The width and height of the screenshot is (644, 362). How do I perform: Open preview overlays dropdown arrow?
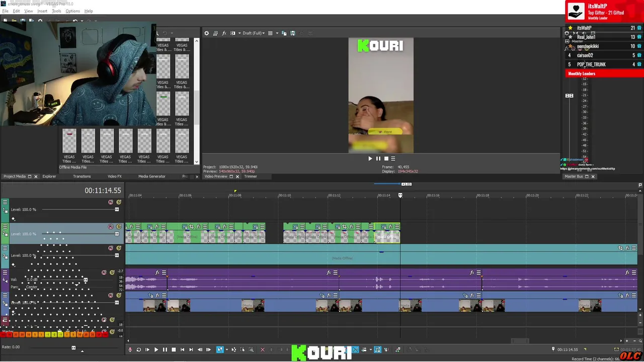click(277, 33)
